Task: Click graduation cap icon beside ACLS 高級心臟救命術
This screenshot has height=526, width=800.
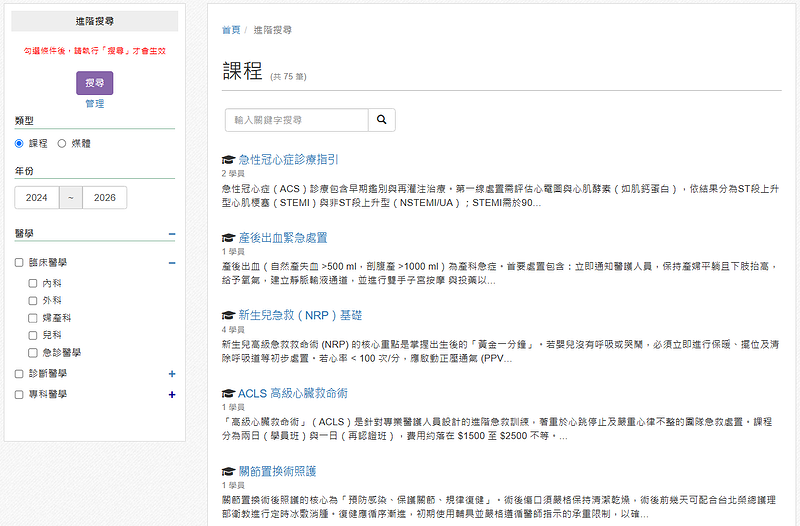Action: 229,393
